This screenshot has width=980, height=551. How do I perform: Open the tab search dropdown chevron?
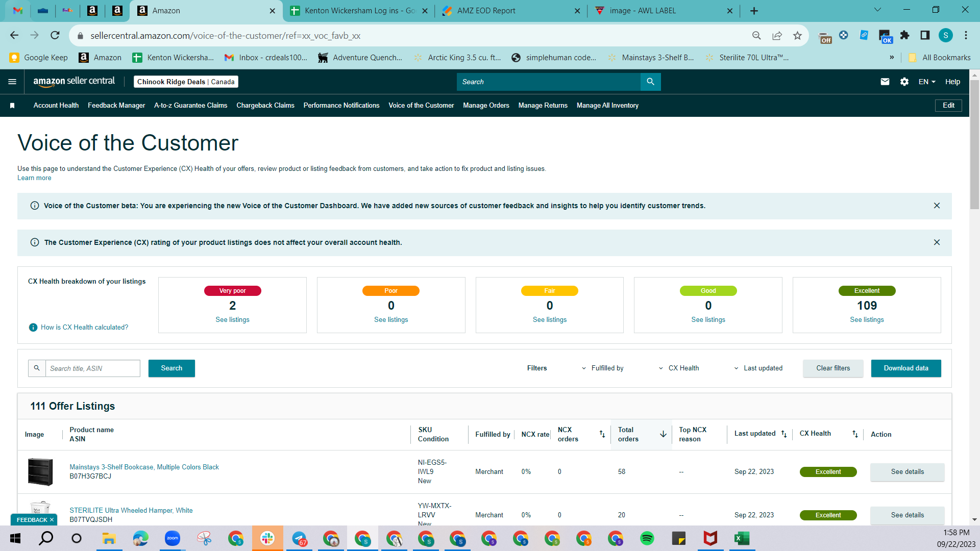(878, 10)
